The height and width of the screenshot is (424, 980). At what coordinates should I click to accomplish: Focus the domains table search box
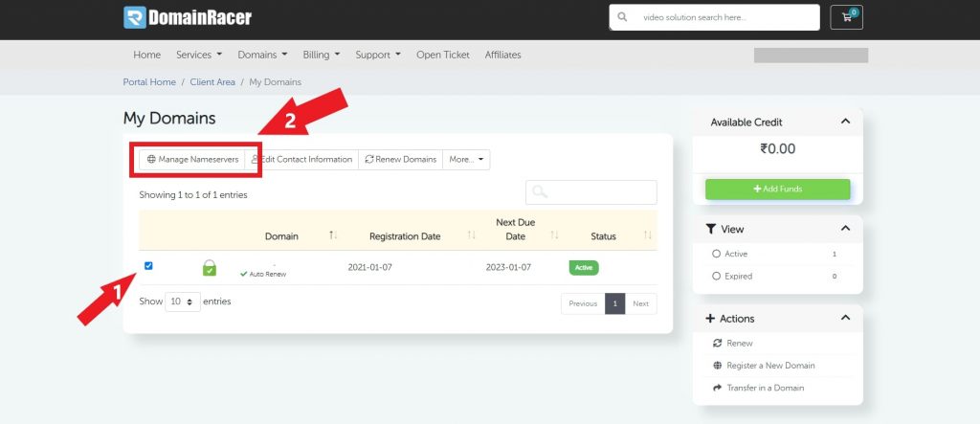(x=591, y=192)
